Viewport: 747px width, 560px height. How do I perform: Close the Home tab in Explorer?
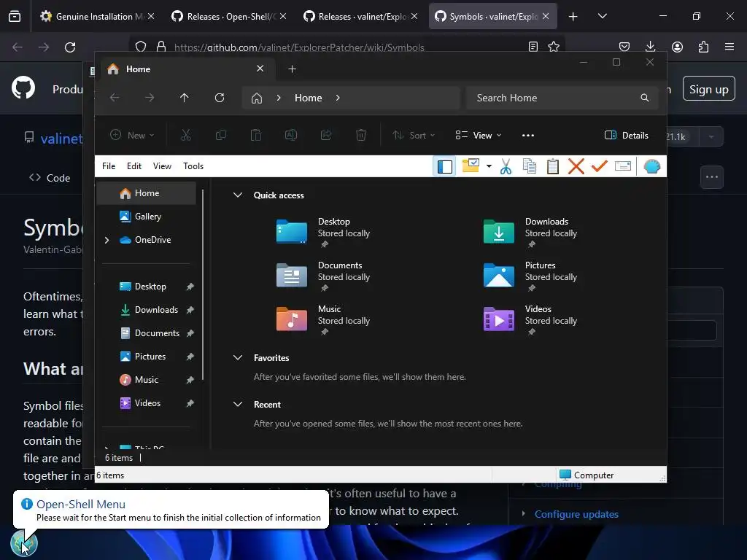tap(260, 69)
